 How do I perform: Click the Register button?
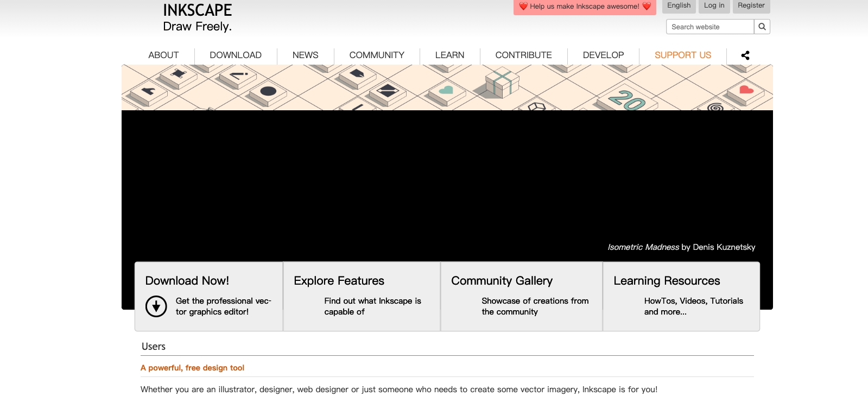751,6
